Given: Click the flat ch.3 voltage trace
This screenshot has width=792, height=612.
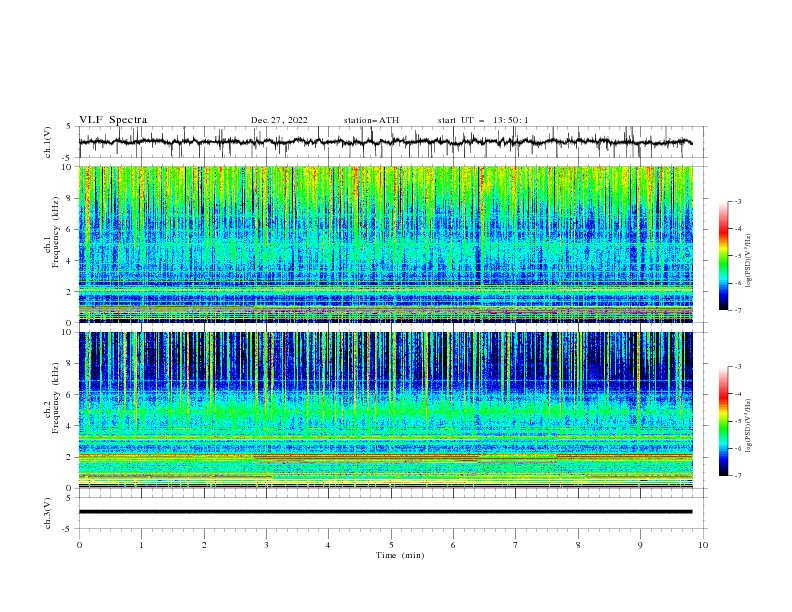Looking at the screenshot, I should coord(385,512).
